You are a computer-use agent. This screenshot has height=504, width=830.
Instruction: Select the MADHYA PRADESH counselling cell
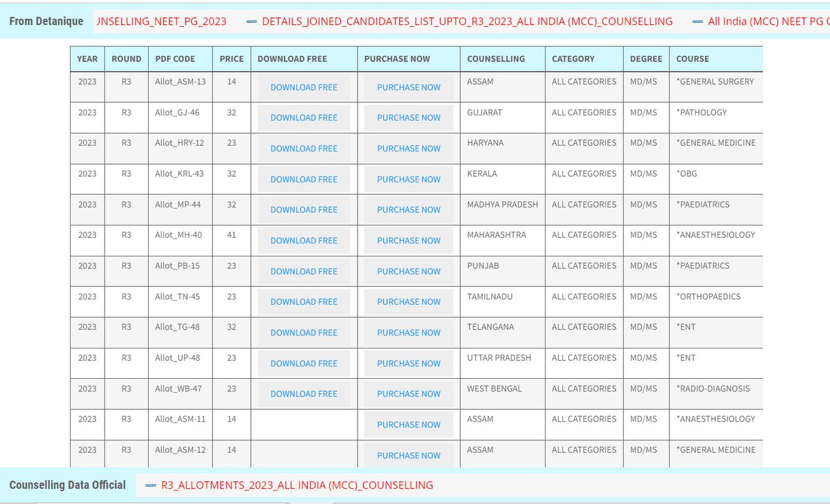click(503, 209)
